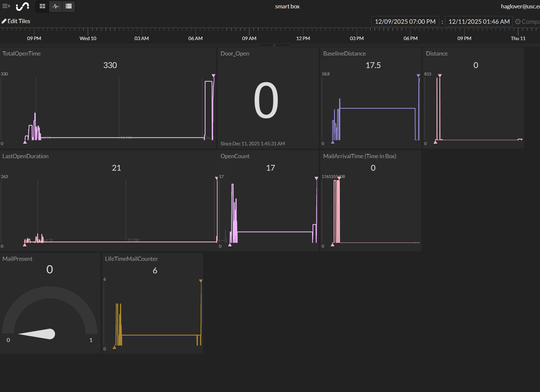540x392 pixels.
Task: Click the Edit Tiles link
Action: [x=19, y=21]
